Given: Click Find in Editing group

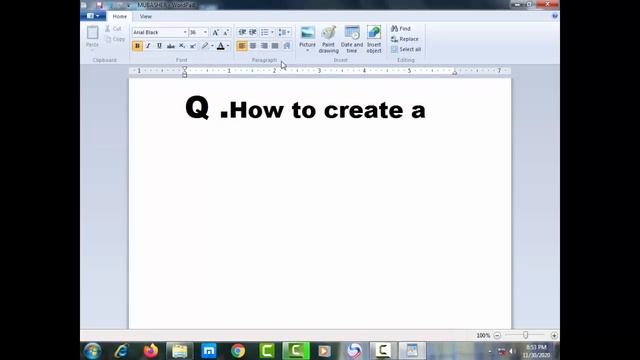Looking at the screenshot, I should [x=401, y=29].
